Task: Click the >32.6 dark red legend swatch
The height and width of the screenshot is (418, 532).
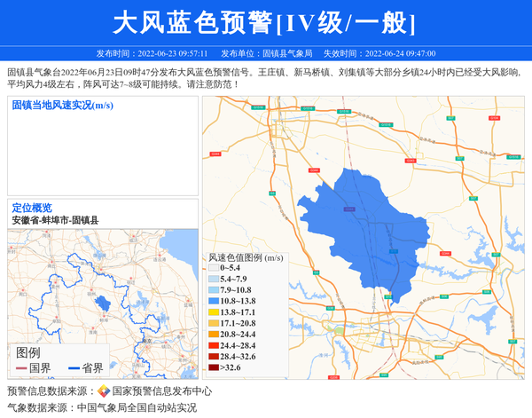Action: [x=213, y=367]
